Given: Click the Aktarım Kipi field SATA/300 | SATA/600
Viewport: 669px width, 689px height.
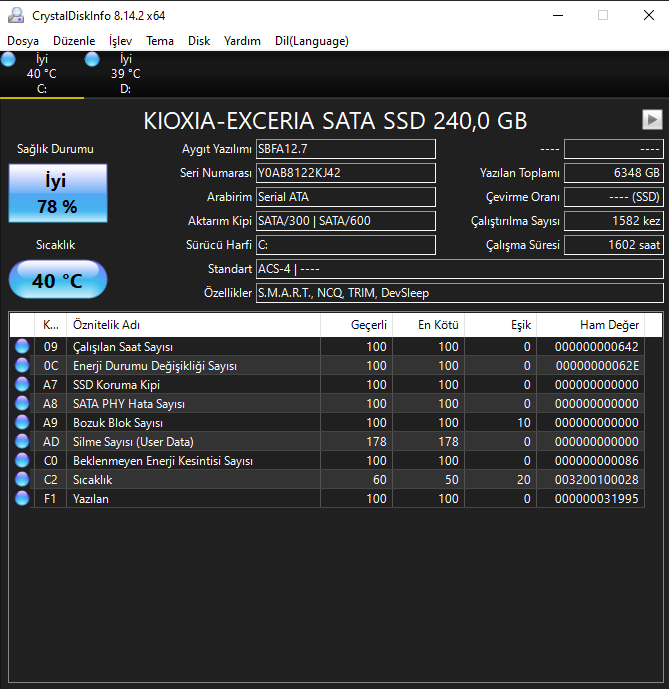Looking at the screenshot, I should 346,221.
